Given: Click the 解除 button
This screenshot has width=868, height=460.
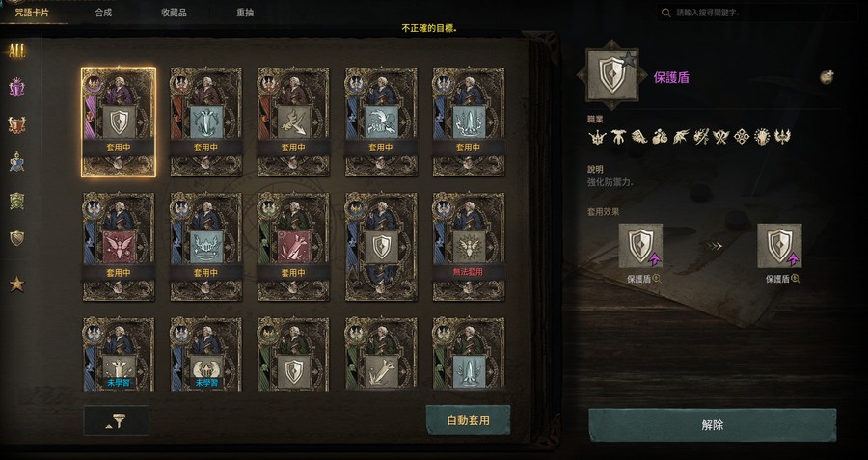Looking at the screenshot, I should click(712, 425).
